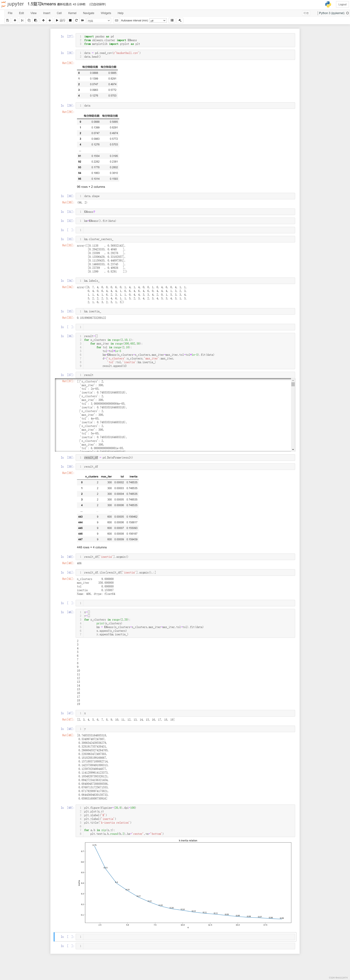Click the kernel idle indicator circle

pyautogui.click(x=347, y=13)
